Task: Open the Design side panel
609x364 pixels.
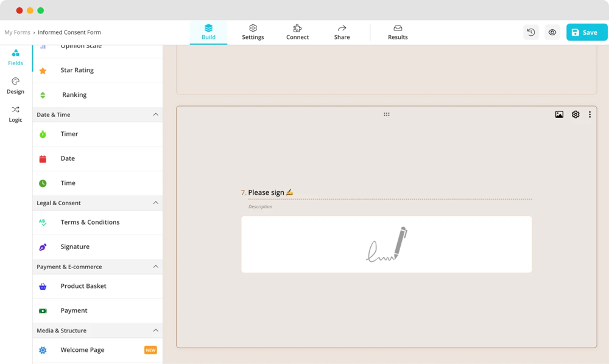Action: [16, 86]
